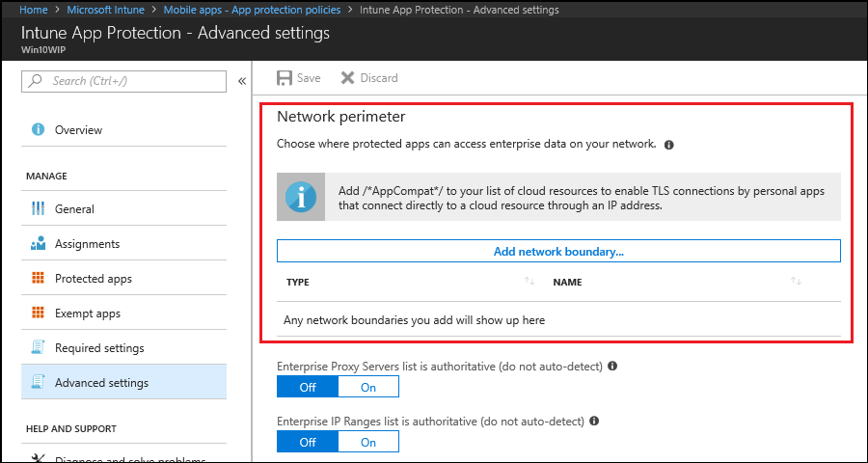Turn On Enterprise Proxy Servers authoritative list
The height and width of the screenshot is (463, 868).
[x=368, y=387]
